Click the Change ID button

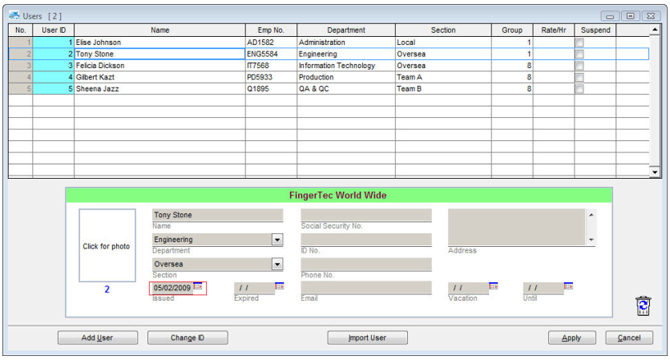188,338
